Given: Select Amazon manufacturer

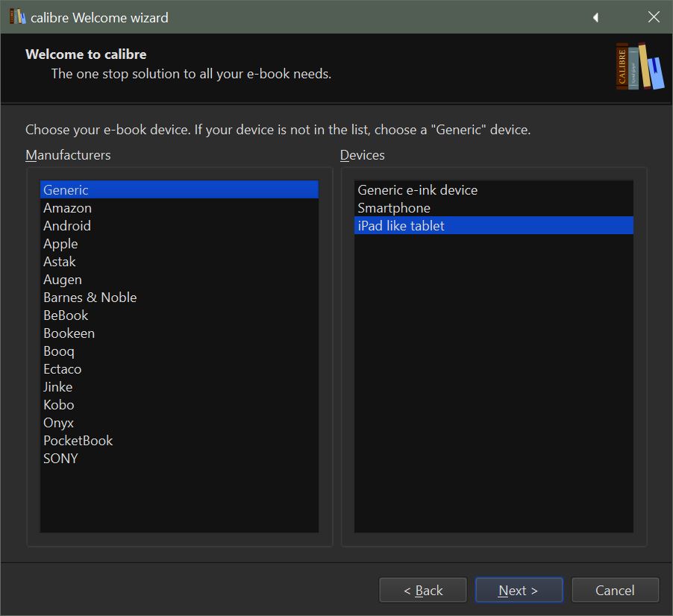Looking at the screenshot, I should click(179, 207).
